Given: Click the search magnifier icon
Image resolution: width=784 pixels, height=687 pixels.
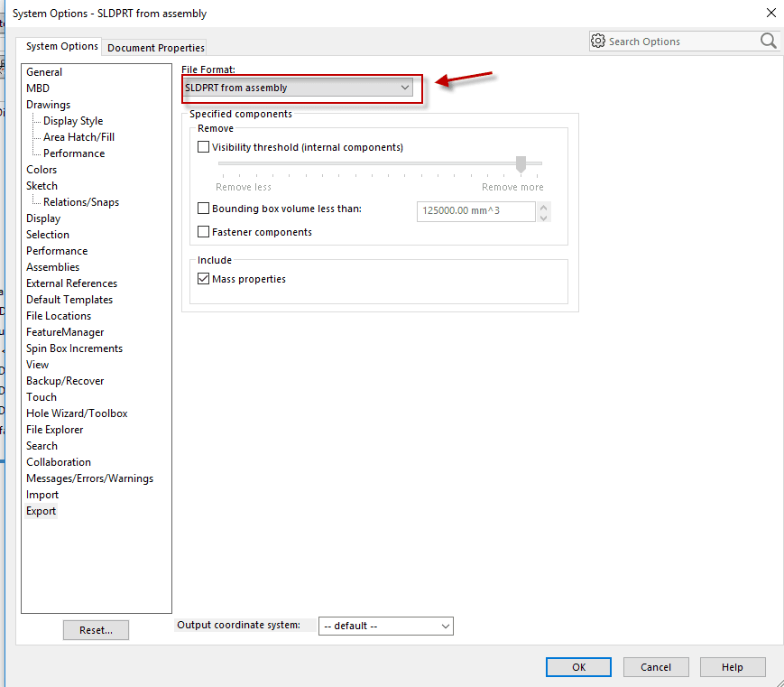Looking at the screenshot, I should (768, 41).
